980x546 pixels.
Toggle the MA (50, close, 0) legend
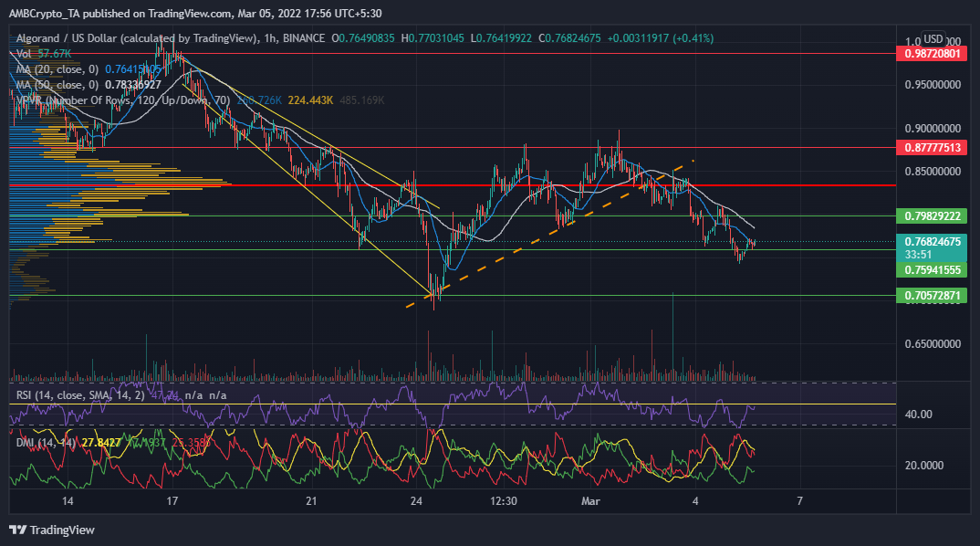pyautogui.click(x=57, y=85)
